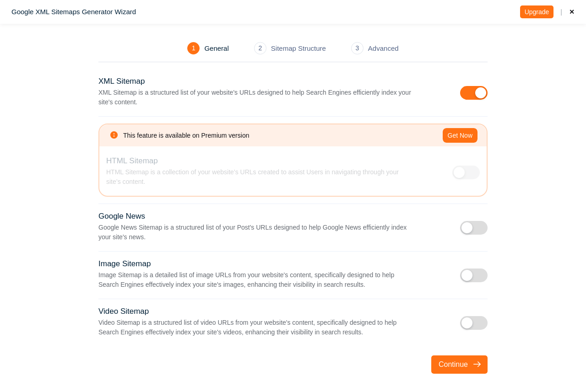Click the XML Sitemap heading
The image size is (586, 392).
tap(121, 81)
